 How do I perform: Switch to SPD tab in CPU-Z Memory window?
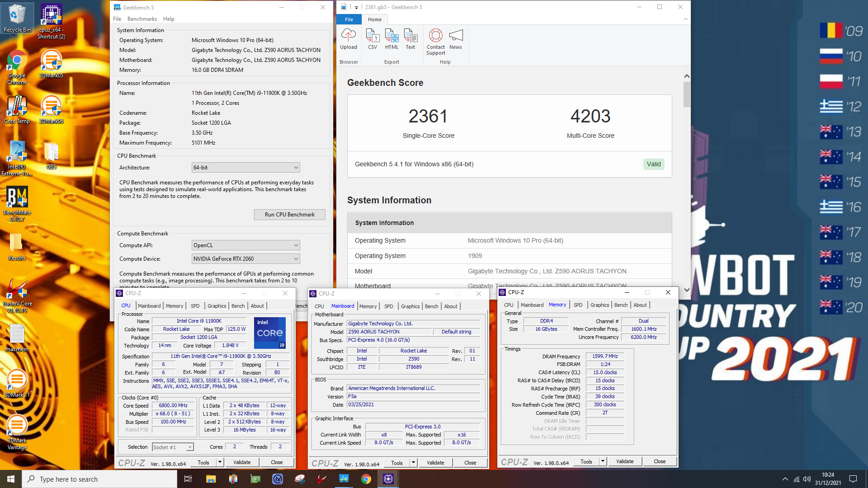pos(578,305)
